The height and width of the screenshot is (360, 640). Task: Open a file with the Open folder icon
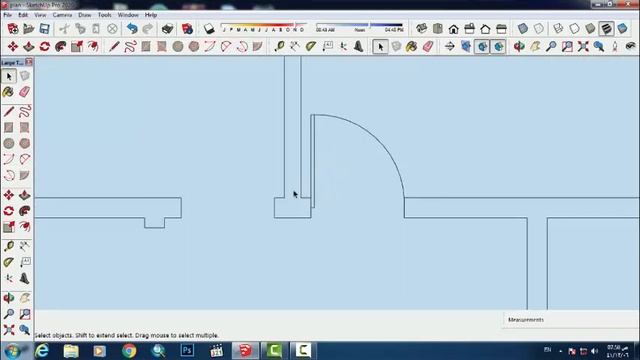click(29, 29)
